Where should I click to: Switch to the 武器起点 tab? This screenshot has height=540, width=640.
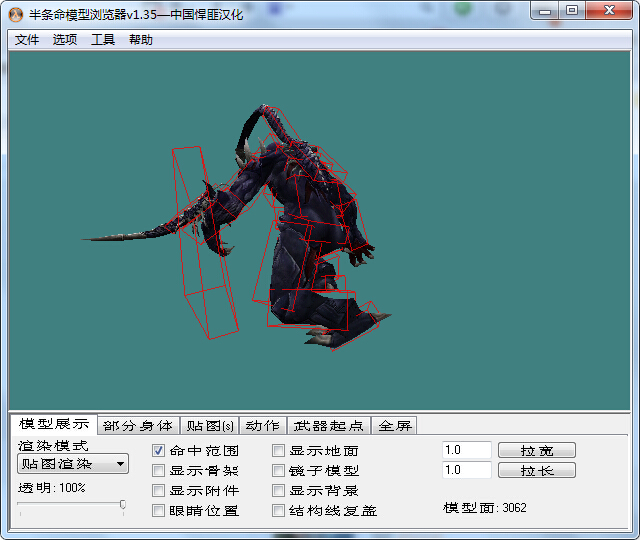pyautogui.click(x=329, y=425)
